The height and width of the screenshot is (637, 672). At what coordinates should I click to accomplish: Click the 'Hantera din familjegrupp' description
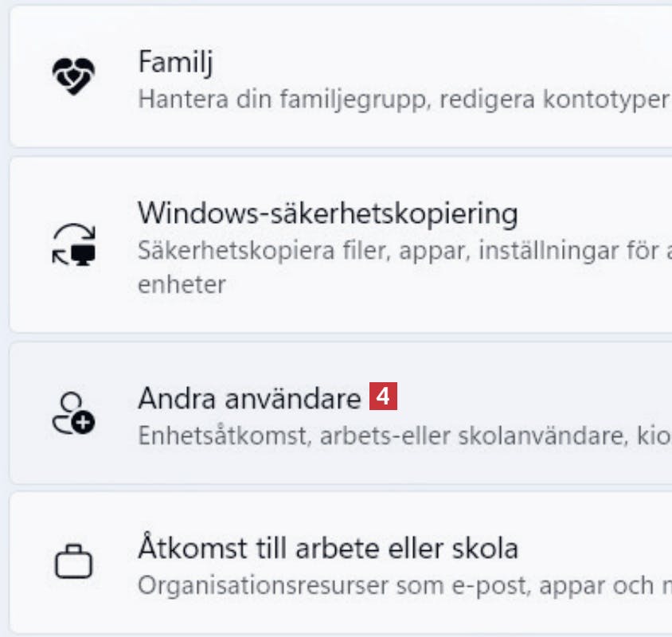(x=402, y=99)
